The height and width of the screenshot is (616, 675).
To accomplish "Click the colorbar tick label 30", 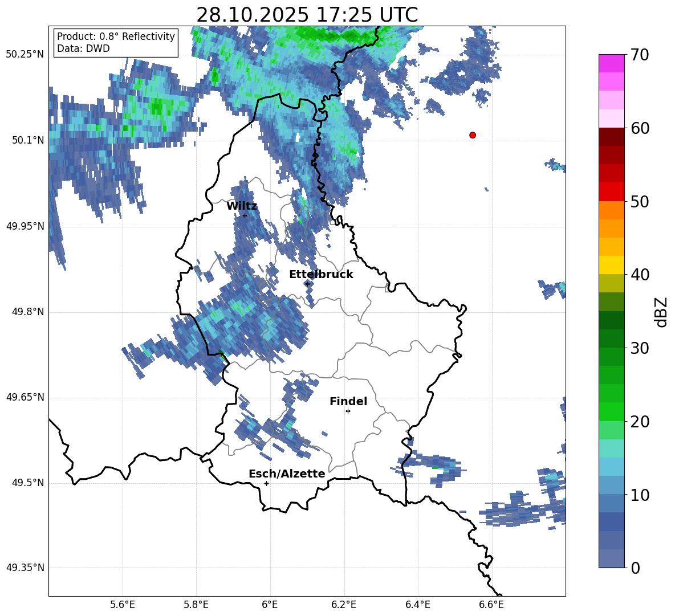I will tap(640, 348).
